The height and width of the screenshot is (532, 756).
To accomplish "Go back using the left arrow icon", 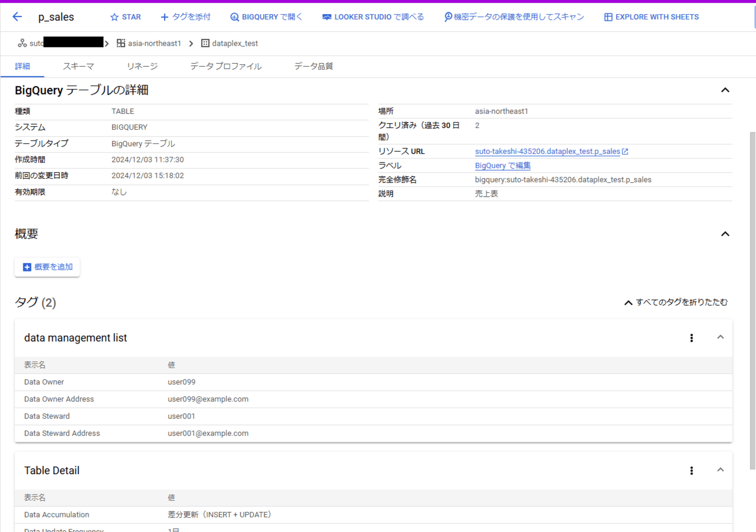I will (x=17, y=17).
